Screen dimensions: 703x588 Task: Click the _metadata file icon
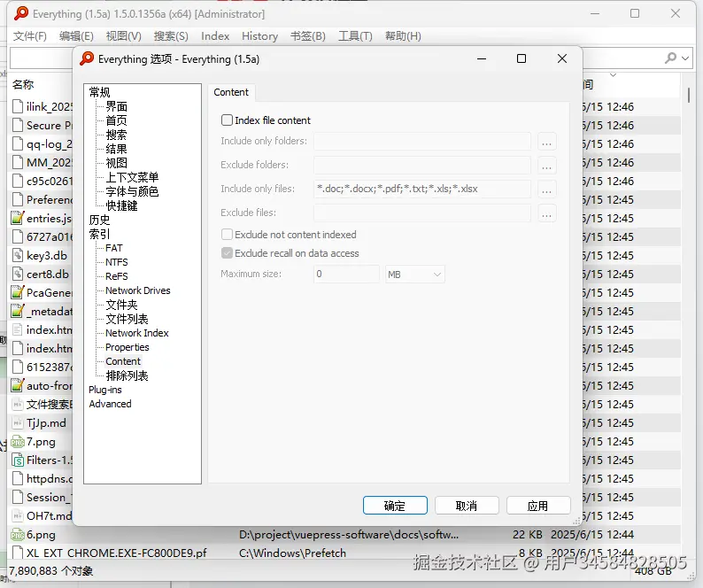tap(18, 311)
